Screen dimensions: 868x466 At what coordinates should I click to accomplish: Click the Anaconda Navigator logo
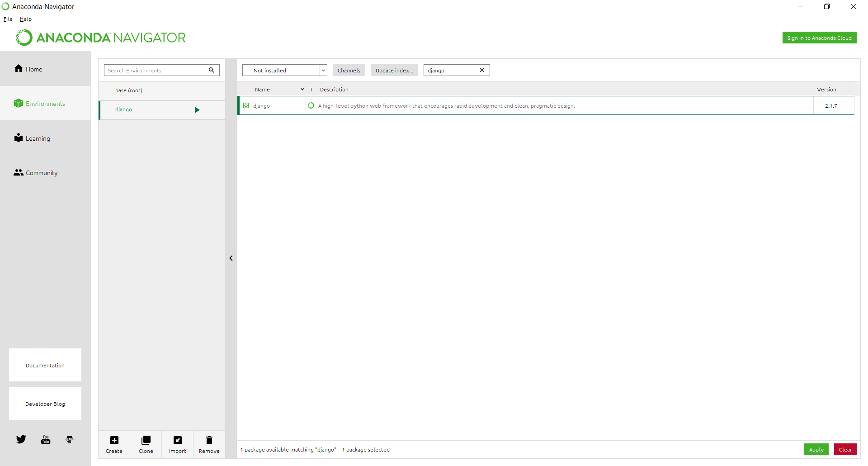click(x=101, y=38)
